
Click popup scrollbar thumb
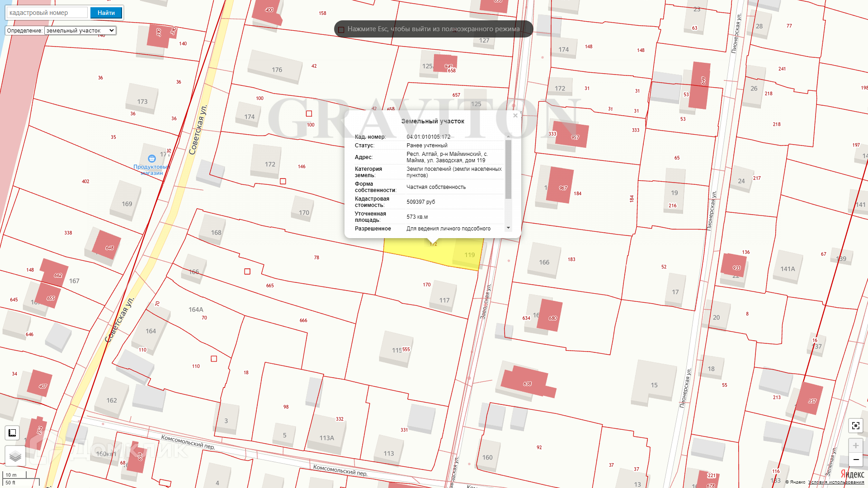(508, 169)
